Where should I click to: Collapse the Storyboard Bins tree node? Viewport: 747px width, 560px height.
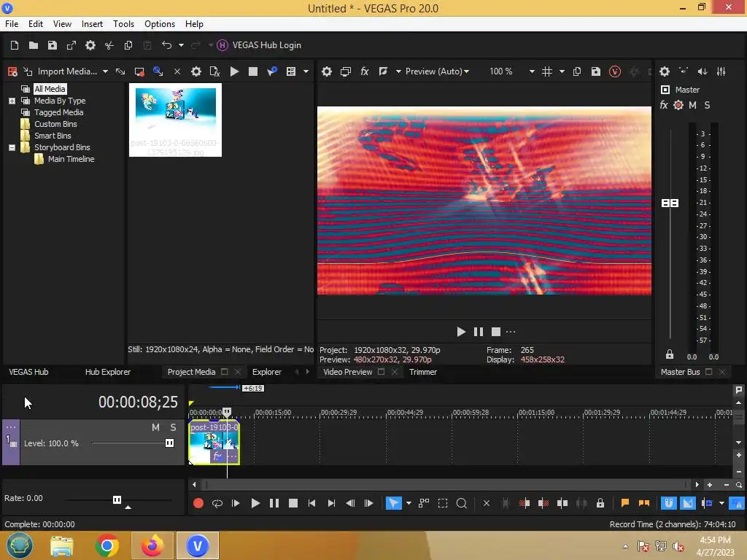[12, 147]
